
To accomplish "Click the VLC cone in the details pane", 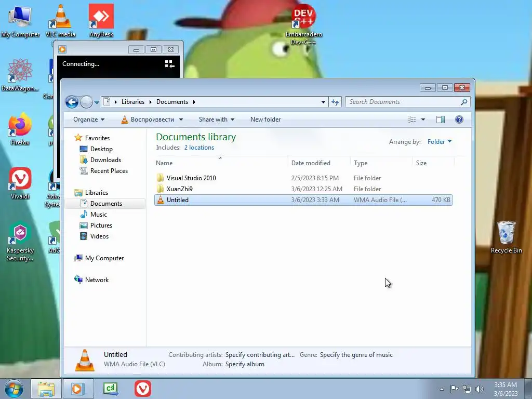I will tap(85, 360).
